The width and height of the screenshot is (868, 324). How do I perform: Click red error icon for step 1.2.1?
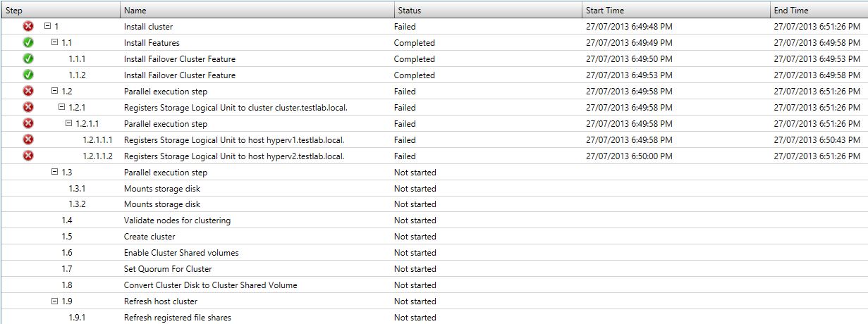(28, 107)
